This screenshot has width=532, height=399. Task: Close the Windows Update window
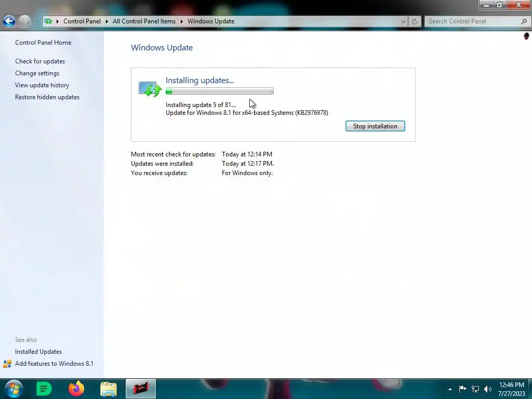click(519, 5)
